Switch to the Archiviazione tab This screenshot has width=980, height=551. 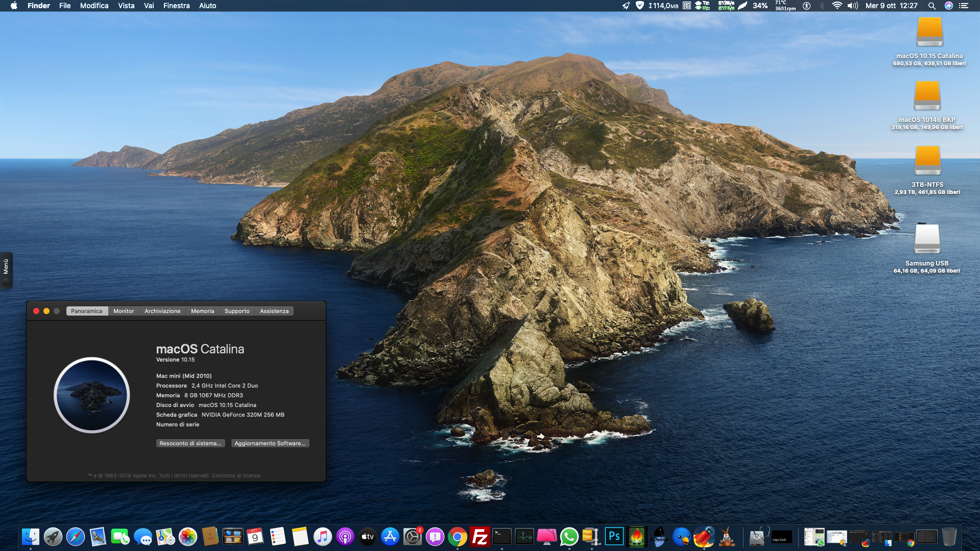(x=162, y=311)
